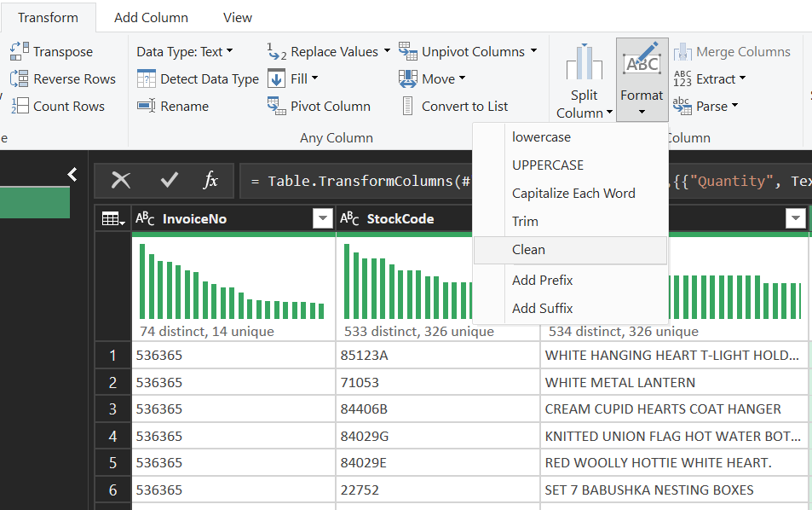This screenshot has height=510, width=812.
Task: Open InvoiceNo column filter dropdown
Action: click(x=322, y=219)
